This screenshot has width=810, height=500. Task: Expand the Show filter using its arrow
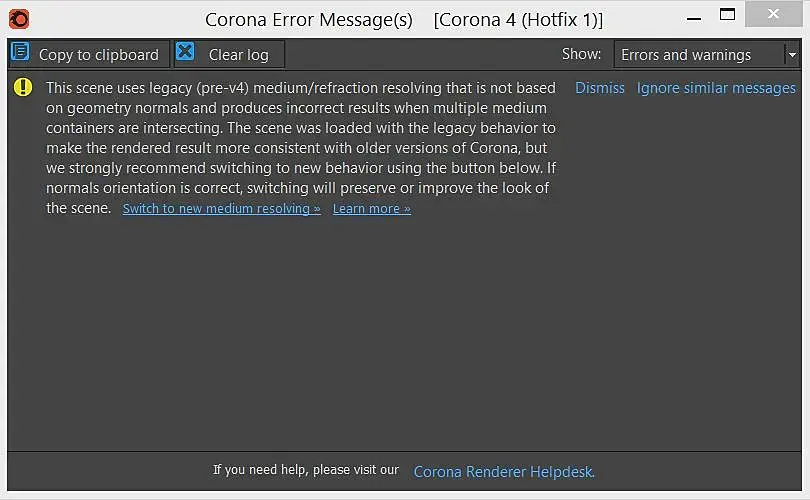point(792,55)
